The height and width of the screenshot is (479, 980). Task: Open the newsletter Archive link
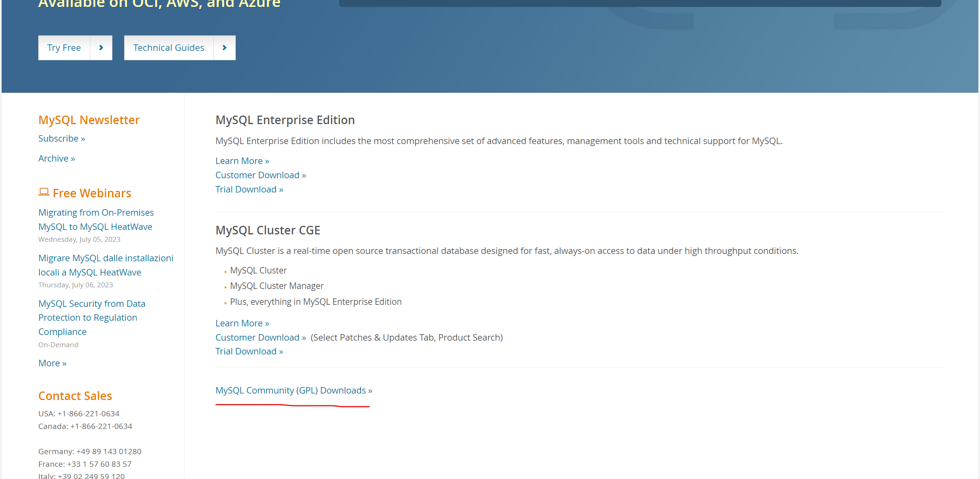57,158
